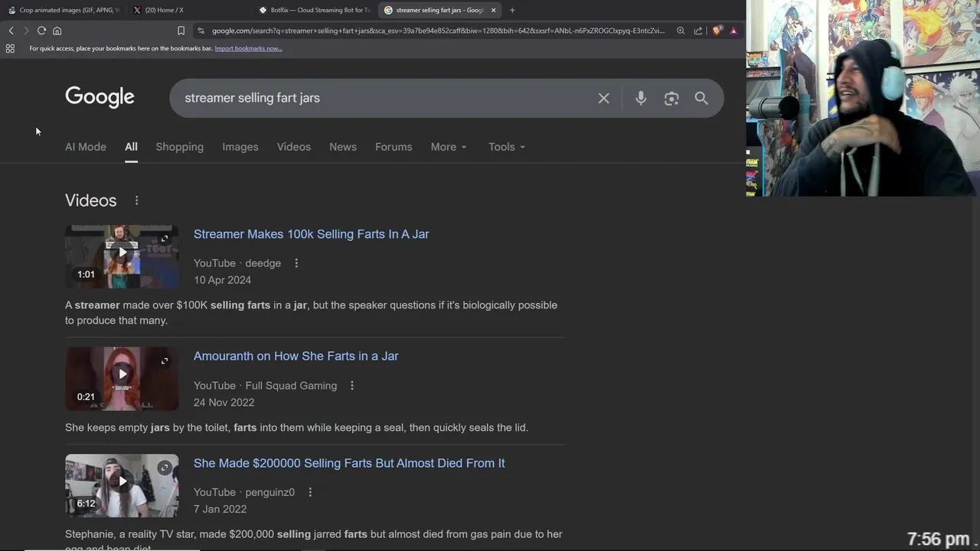Screen dimensions: 980x551
Task: Select the All results tab
Action: coord(131,147)
